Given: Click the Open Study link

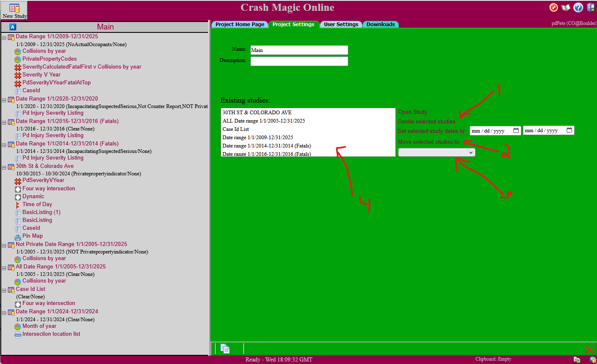Looking at the screenshot, I should (412, 112).
